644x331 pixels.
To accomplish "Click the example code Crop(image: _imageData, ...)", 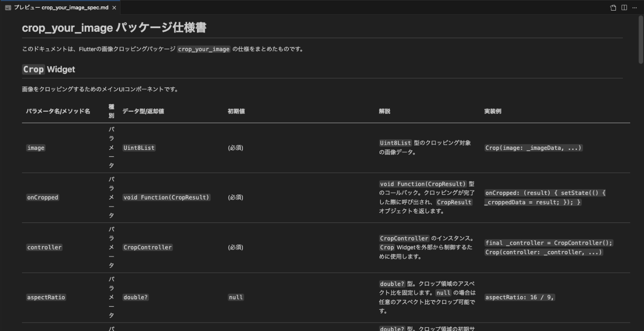I will coord(534,148).
